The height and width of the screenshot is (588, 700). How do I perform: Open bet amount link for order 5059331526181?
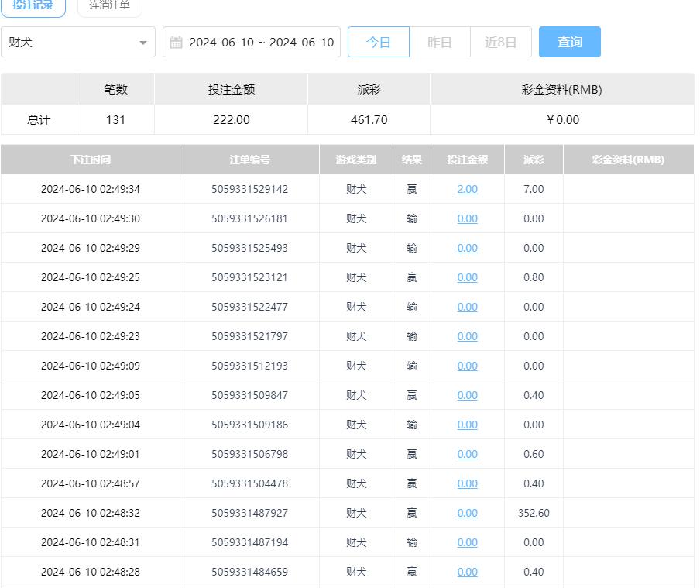click(x=467, y=218)
